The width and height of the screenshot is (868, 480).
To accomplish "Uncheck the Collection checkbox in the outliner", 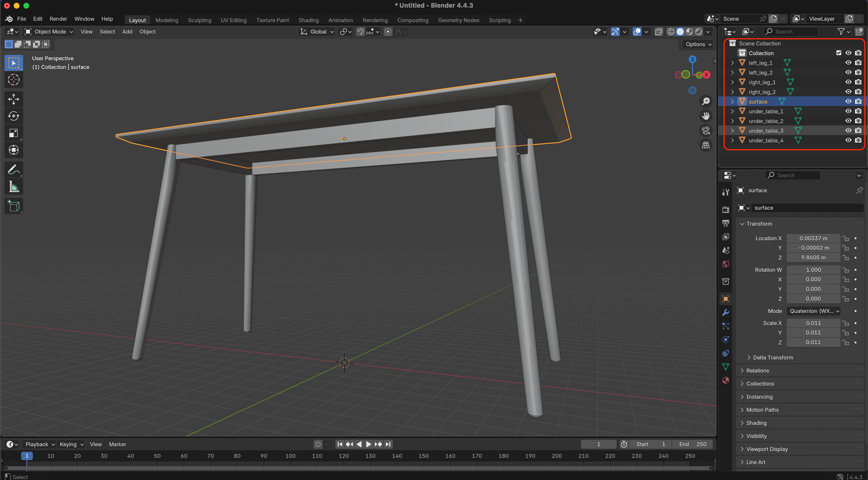I will 838,53.
